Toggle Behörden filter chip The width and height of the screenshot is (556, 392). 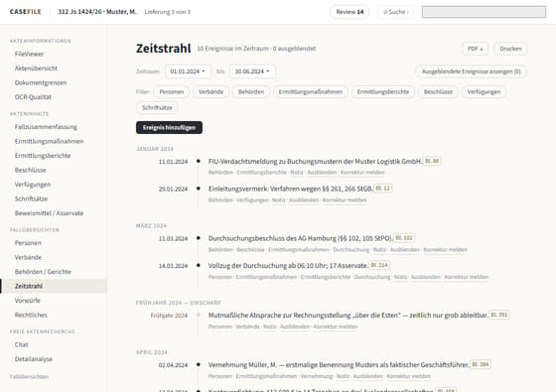click(251, 91)
